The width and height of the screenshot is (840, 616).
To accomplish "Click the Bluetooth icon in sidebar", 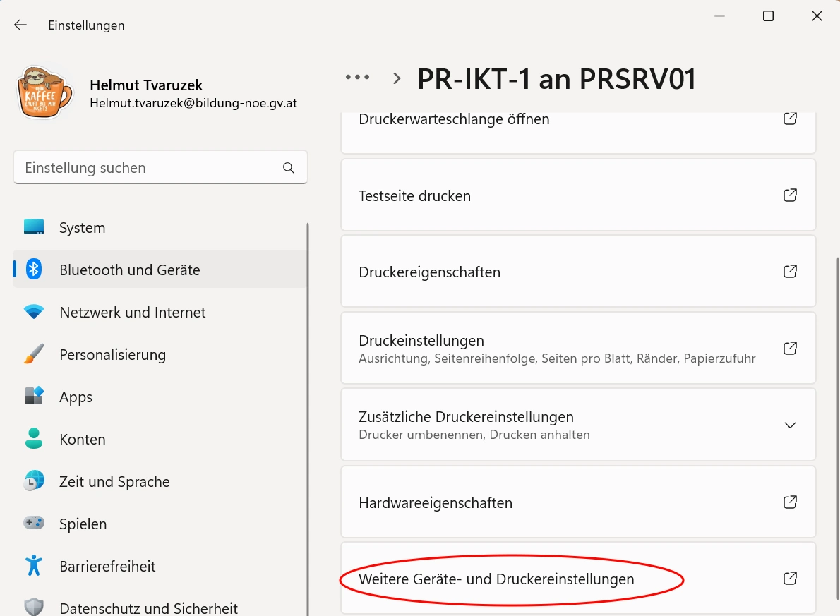I will 34,270.
